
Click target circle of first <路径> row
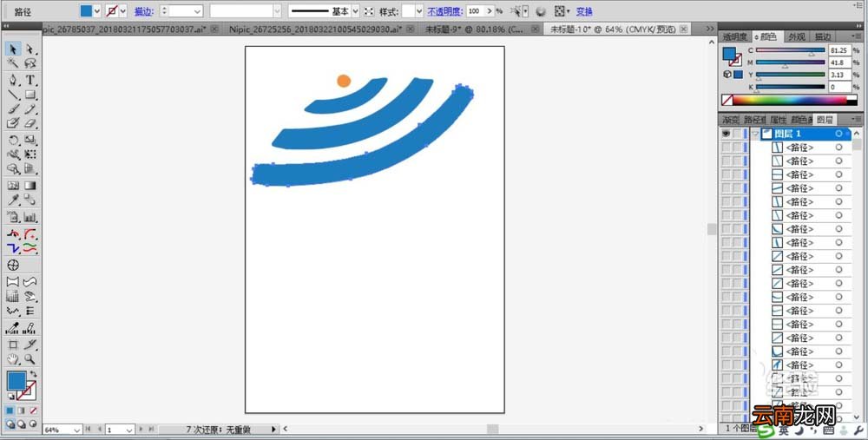[838, 148]
